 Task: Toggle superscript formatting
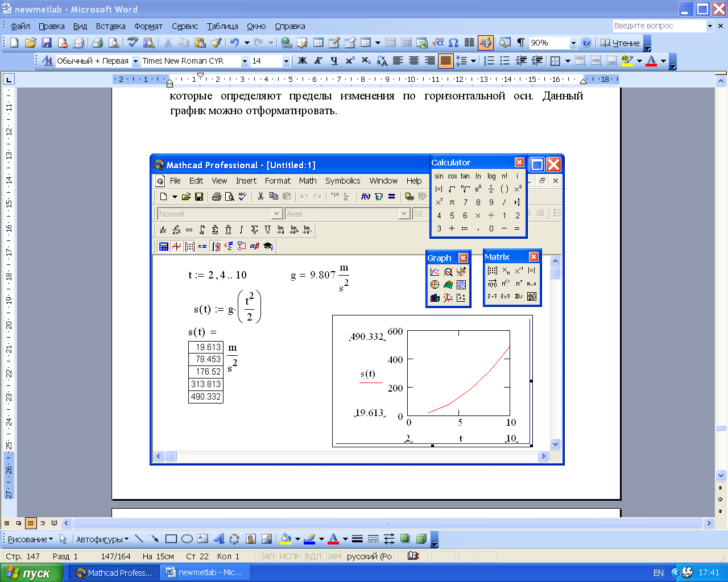point(350,61)
